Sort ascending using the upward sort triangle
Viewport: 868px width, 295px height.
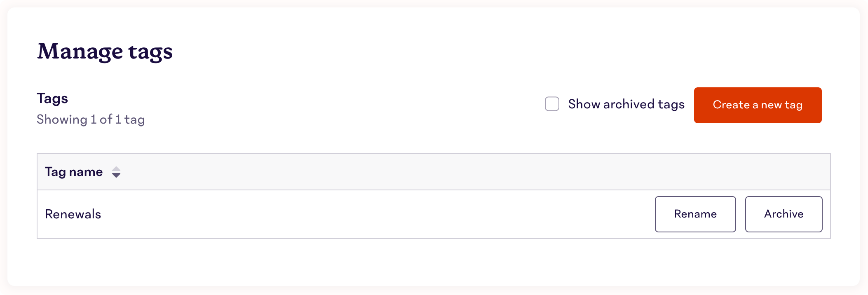pyautogui.click(x=116, y=169)
